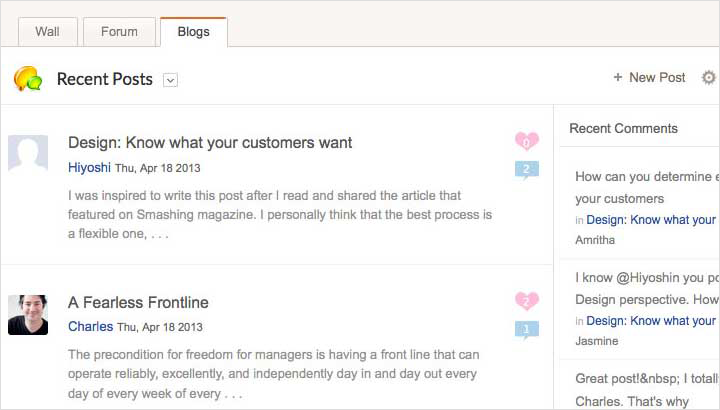The image size is (720, 410).
Task: Click the chat bubbles logo icon
Action: [27, 79]
